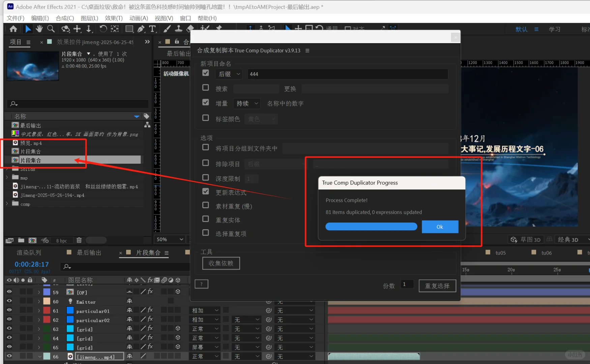Select the Zoom magnifier tool
The height and width of the screenshot is (364, 590).
tap(51, 29)
